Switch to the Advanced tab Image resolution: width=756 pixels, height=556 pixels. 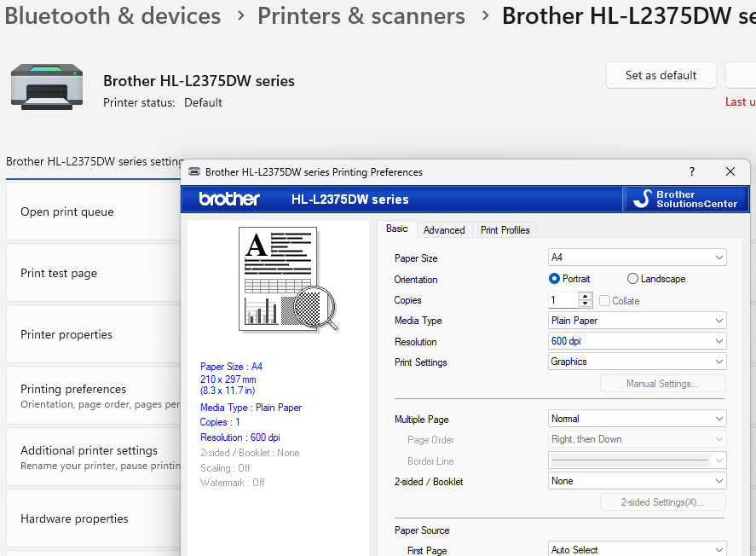pyautogui.click(x=444, y=230)
